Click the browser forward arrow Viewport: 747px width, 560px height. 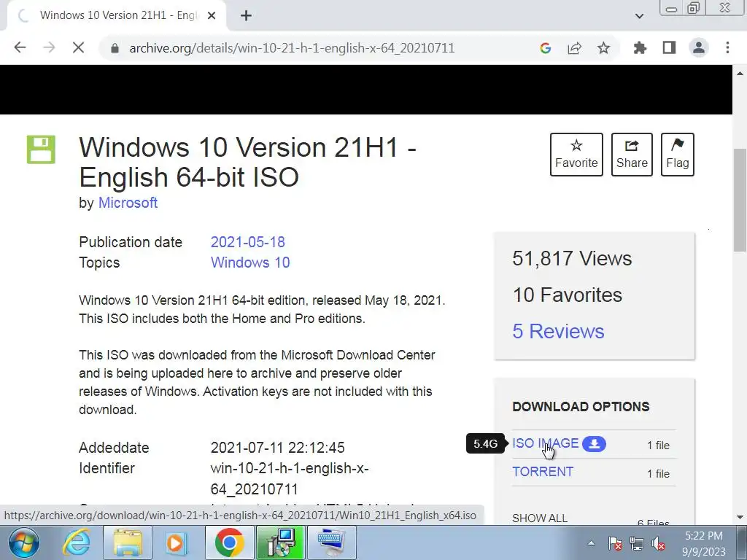[x=49, y=47]
